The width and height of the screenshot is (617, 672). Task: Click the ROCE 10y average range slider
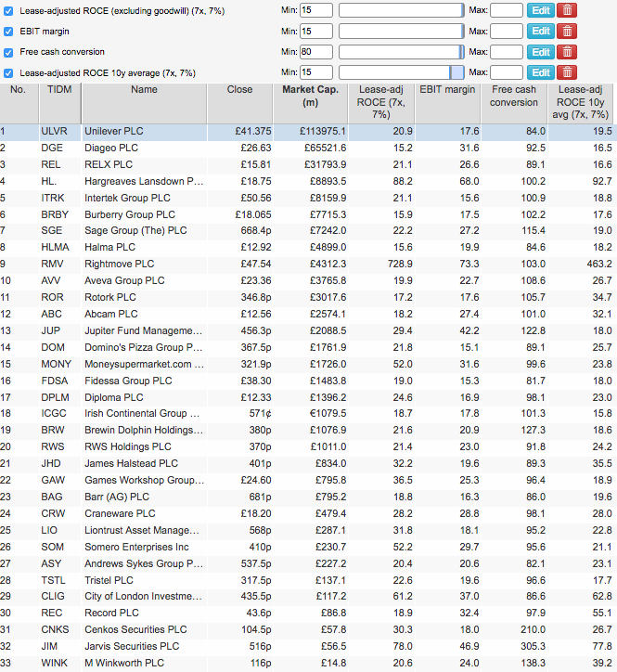pyautogui.click(x=402, y=72)
